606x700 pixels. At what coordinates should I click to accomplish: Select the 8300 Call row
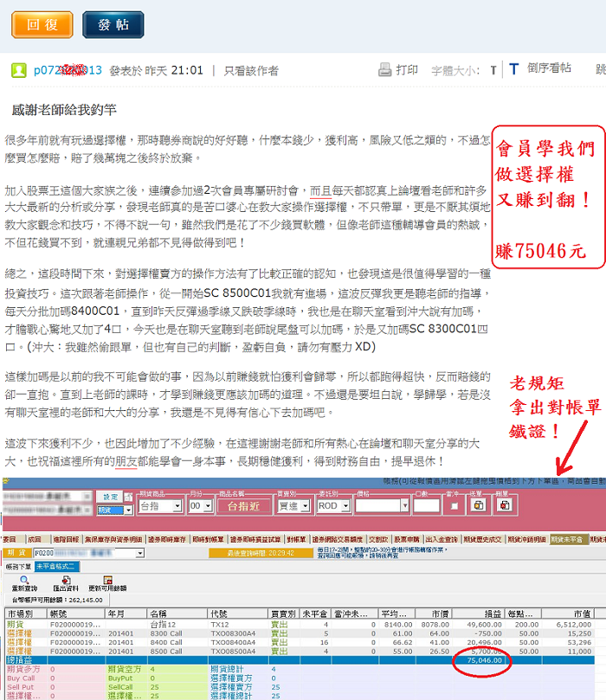pyautogui.click(x=300, y=633)
